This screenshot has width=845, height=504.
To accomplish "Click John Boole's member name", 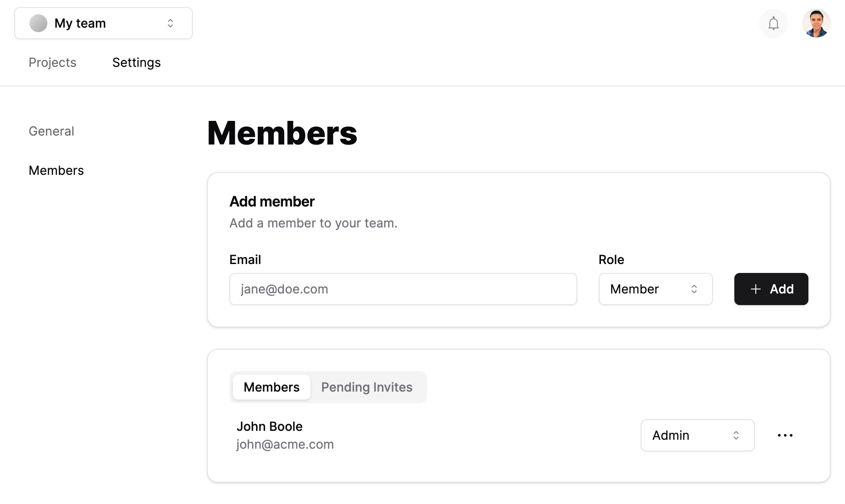I will click(x=269, y=426).
